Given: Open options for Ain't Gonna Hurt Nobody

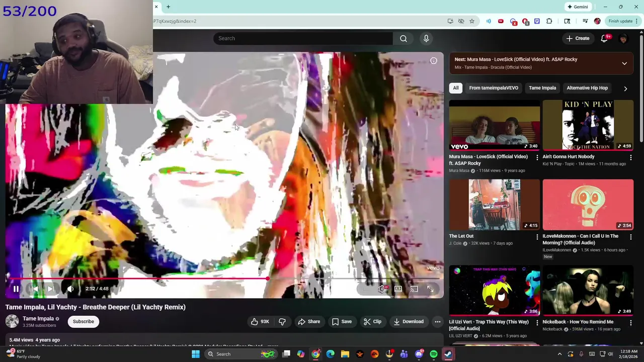Looking at the screenshot, I should tap(630, 157).
